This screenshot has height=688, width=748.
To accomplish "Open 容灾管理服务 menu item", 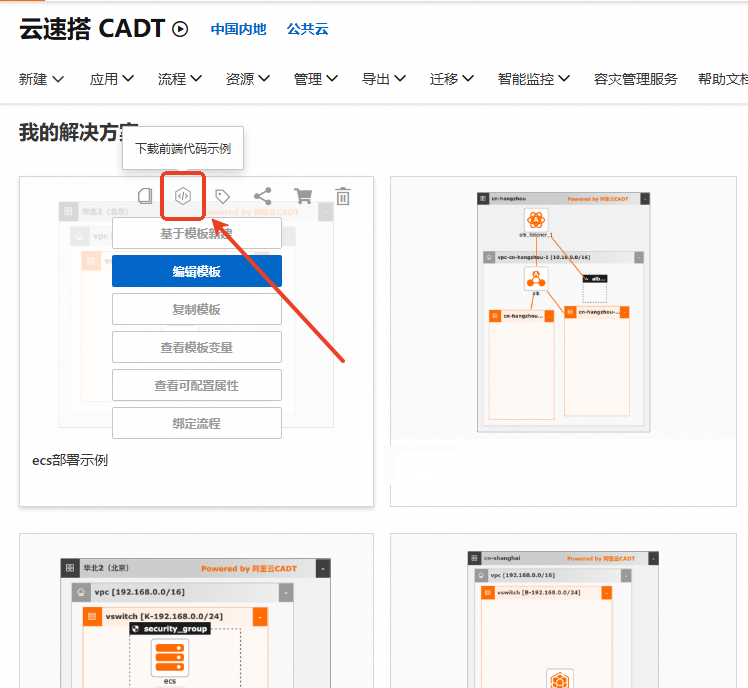I will (x=635, y=79).
